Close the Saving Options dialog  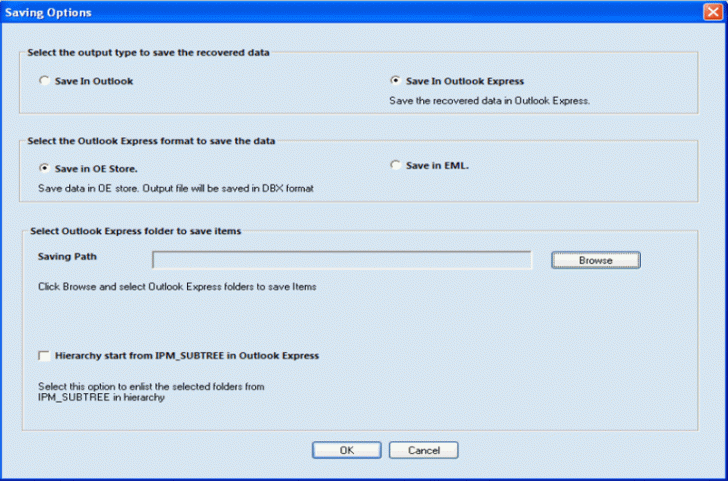pyautogui.click(x=713, y=12)
